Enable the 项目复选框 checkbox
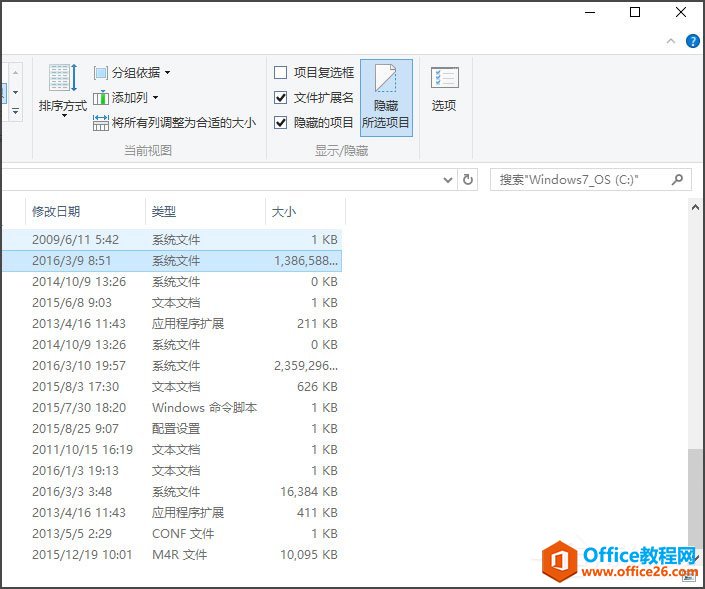This screenshot has height=589, width=705. [x=281, y=73]
